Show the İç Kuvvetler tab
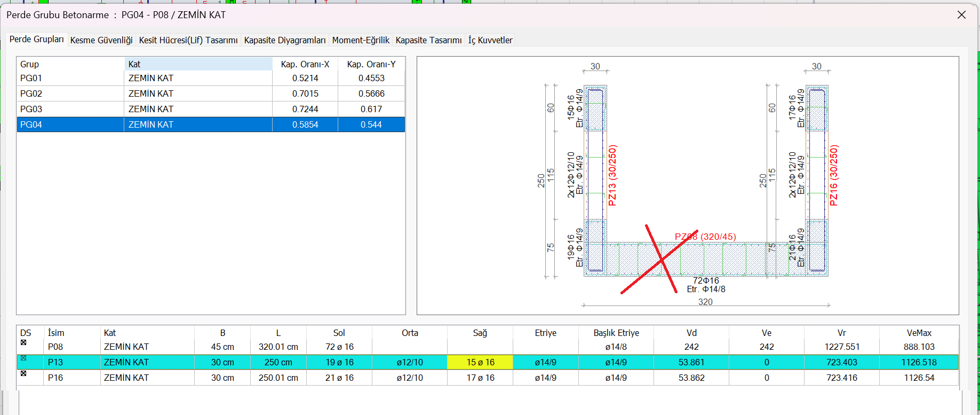The width and height of the screenshot is (980, 415). (490, 40)
